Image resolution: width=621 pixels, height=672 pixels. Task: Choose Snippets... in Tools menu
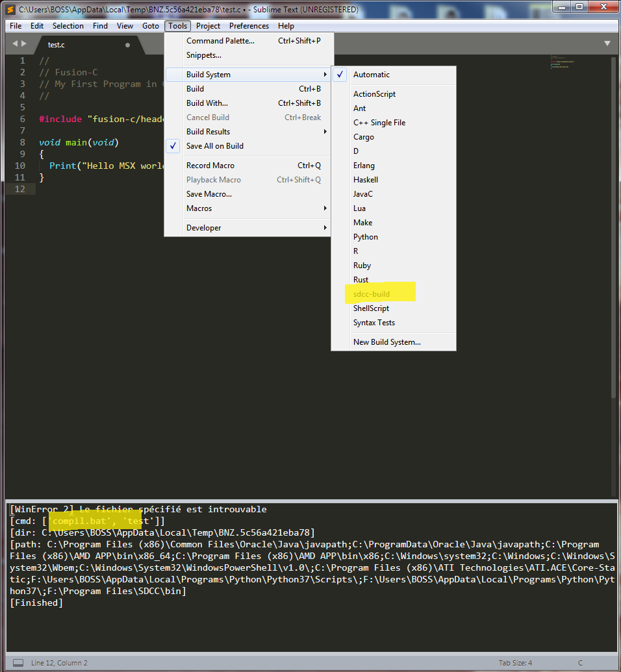[248, 55]
